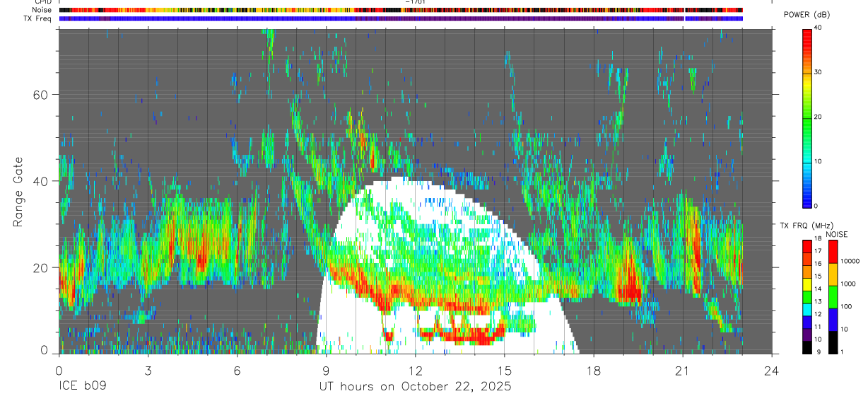The width and height of the screenshot is (868, 401).
Task: Click the Range Gate y-axis title
Action: tap(18, 192)
